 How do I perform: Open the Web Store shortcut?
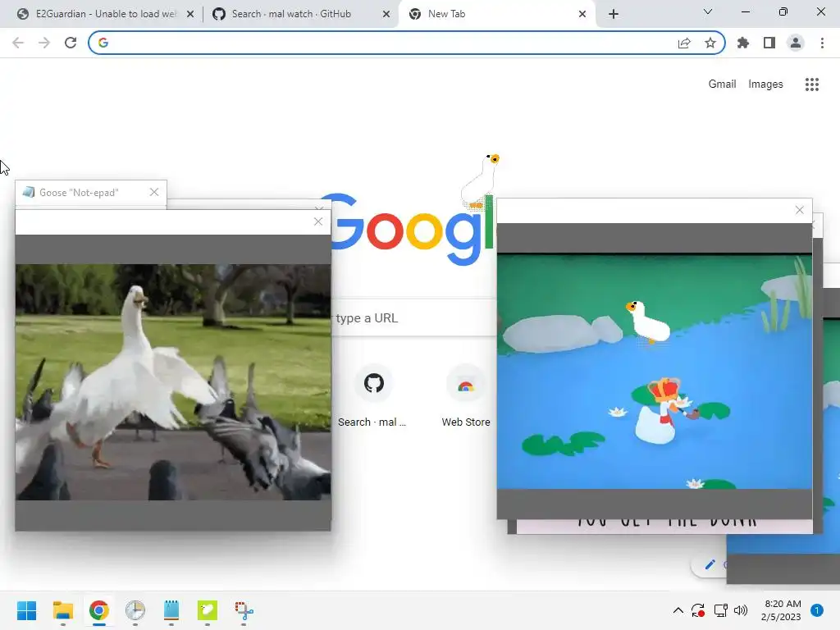466,398
